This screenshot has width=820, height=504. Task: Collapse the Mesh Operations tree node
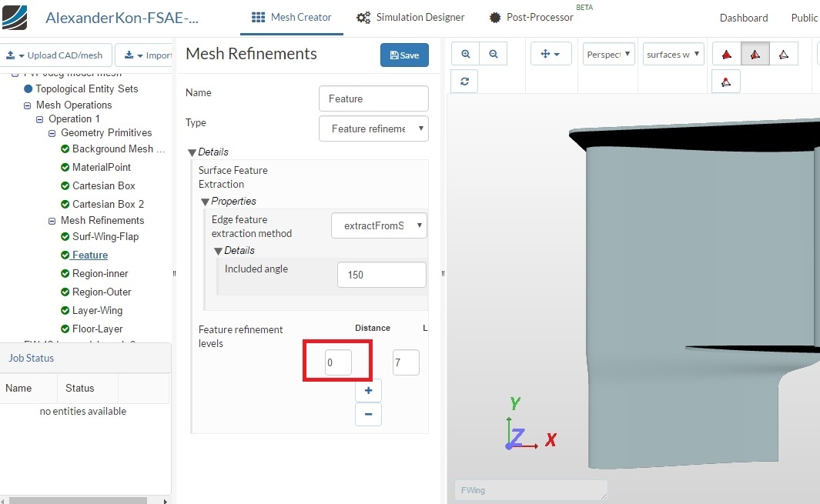27,105
